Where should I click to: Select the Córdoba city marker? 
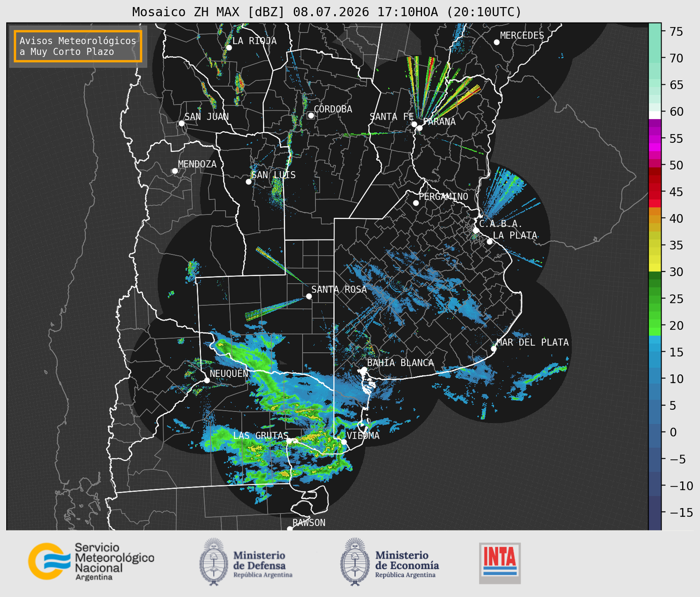click(x=311, y=115)
